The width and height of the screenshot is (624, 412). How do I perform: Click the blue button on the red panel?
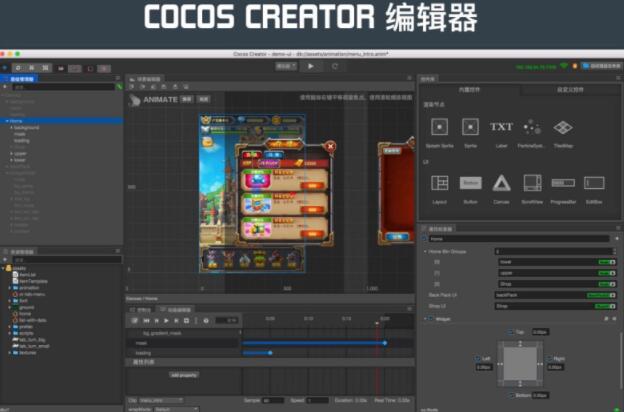pos(397,237)
